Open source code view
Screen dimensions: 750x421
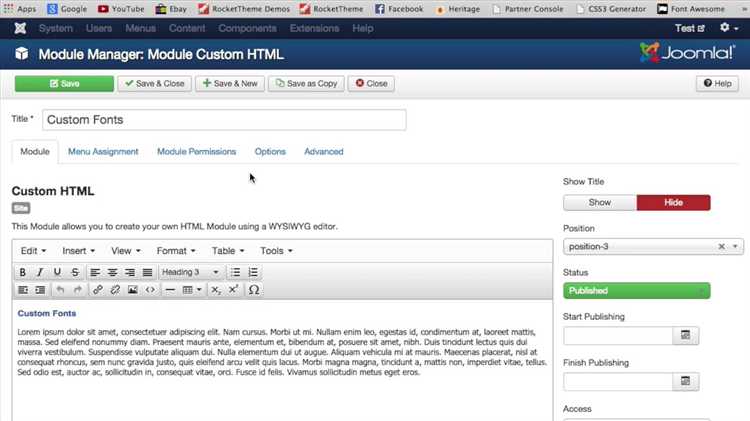(x=150, y=290)
